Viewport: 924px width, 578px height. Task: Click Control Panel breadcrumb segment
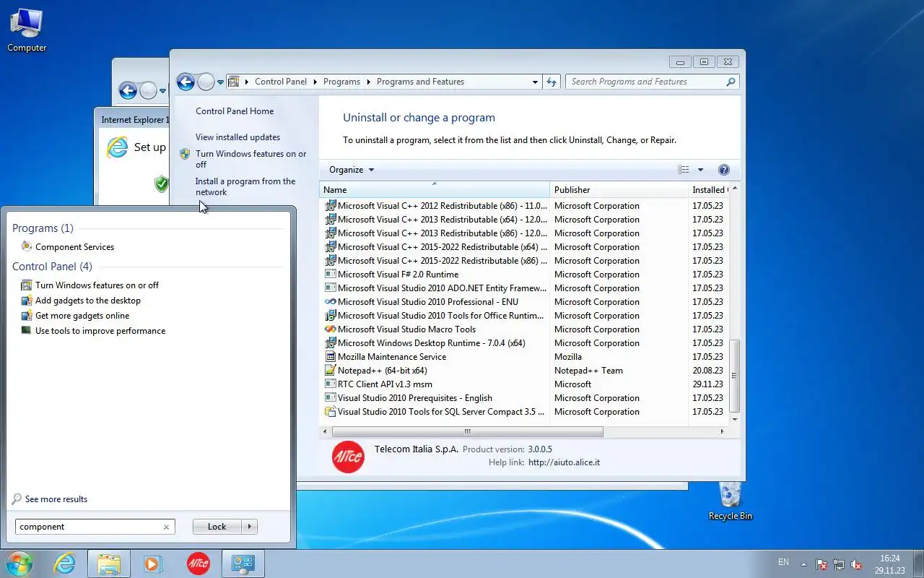[281, 82]
